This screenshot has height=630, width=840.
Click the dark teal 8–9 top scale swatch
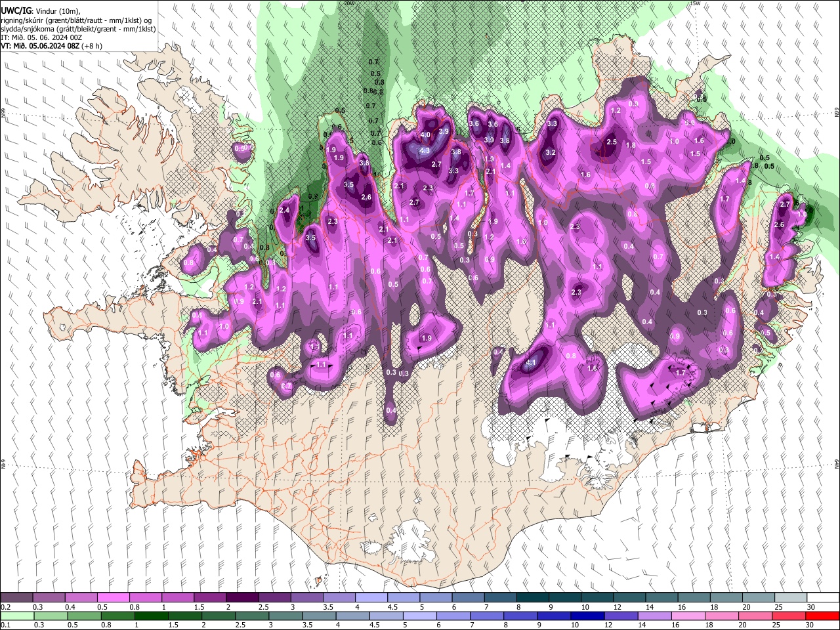pyautogui.click(x=532, y=598)
